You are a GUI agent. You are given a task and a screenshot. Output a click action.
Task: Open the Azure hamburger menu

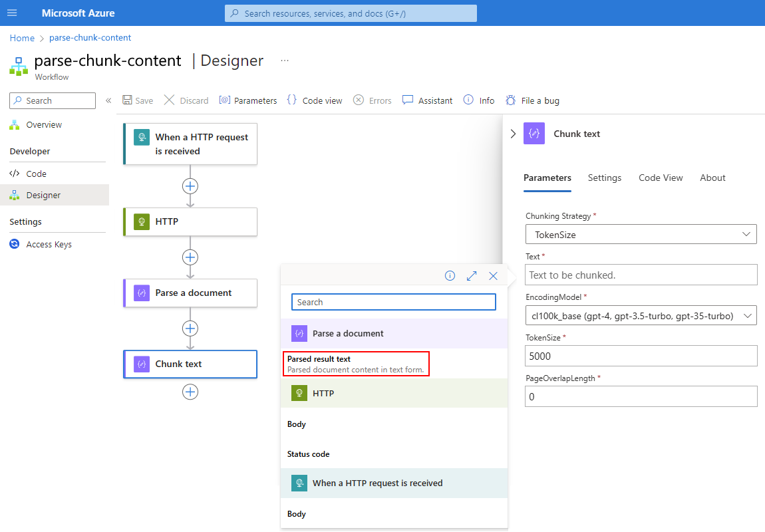(12, 13)
